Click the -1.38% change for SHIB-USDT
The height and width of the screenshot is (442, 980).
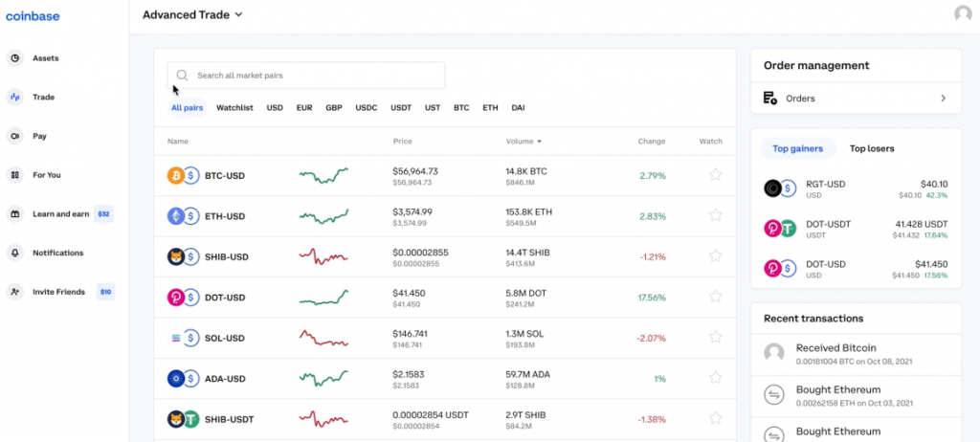pyautogui.click(x=651, y=419)
